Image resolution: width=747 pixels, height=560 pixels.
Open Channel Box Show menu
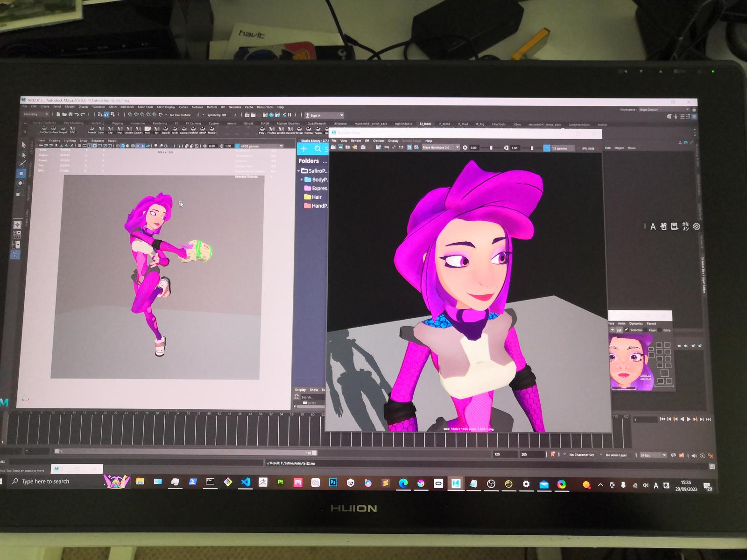pyautogui.click(x=631, y=148)
